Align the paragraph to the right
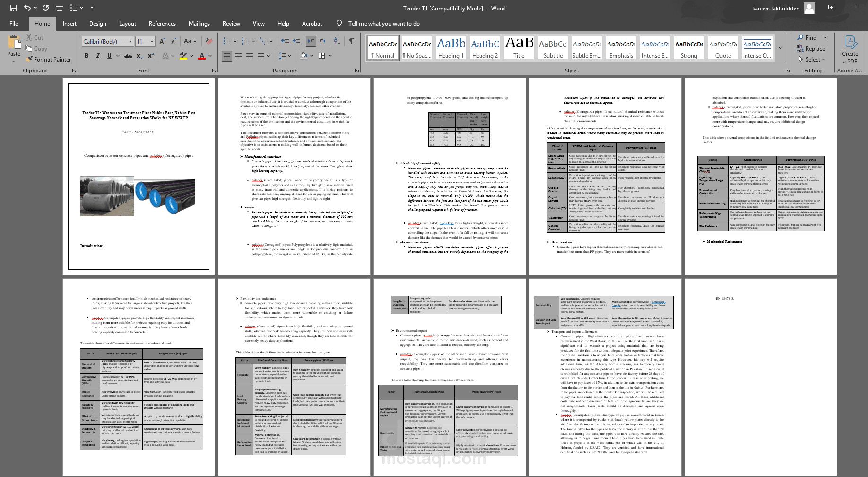 [x=250, y=56]
